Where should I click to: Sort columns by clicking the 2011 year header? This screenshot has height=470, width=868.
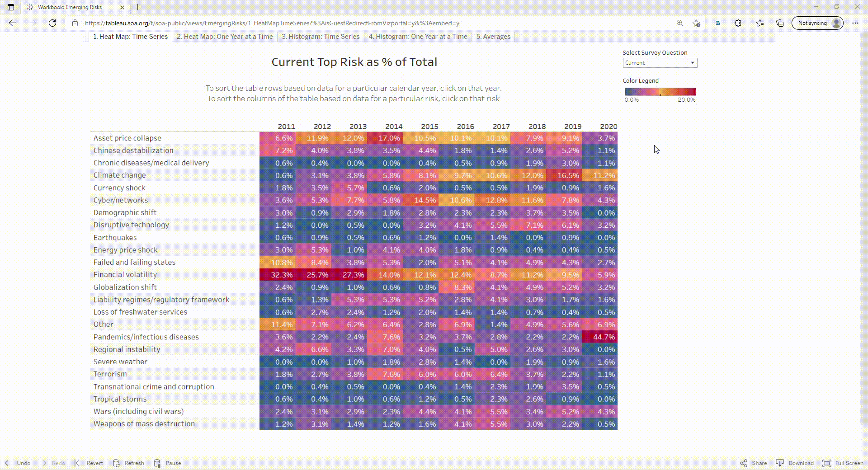pyautogui.click(x=287, y=127)
